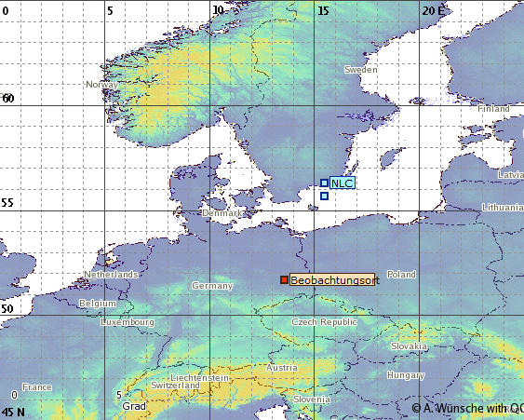Click the Denmark country label
Viewport: 524px width, 420px height.
(222, 213)
